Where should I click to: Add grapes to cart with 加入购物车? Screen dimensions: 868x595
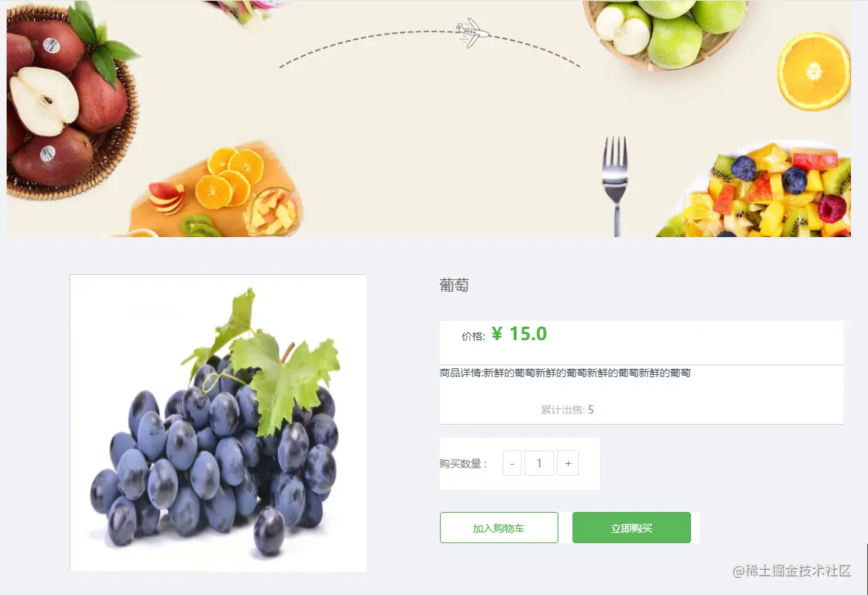[x=498, y=528]
